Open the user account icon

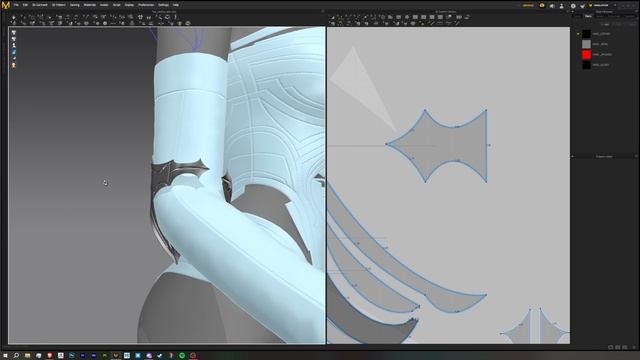[x=562, y=6]
